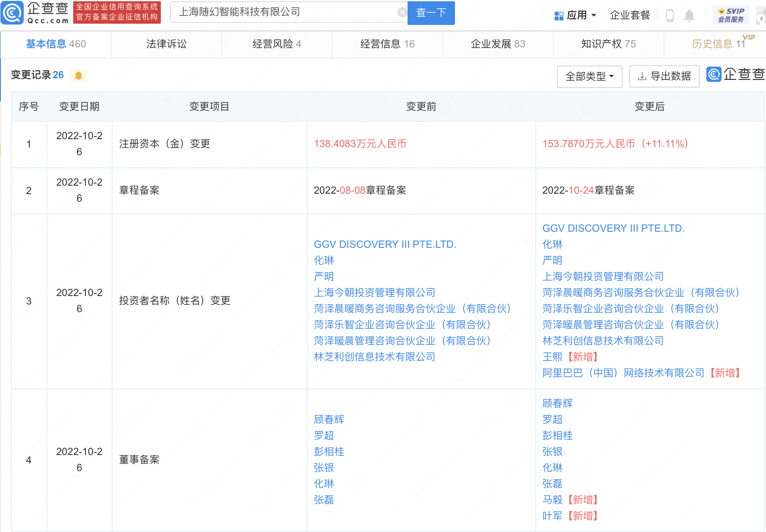Click the 变更项目 column header
Image resolution: width=766 pixels, height=532 pixels.
[x=209, y=107]
